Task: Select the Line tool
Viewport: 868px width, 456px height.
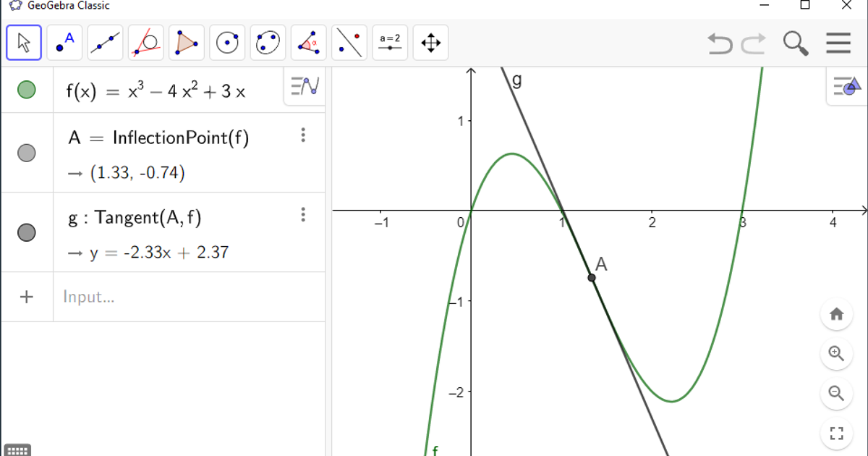Action: (x=104, y=42)
